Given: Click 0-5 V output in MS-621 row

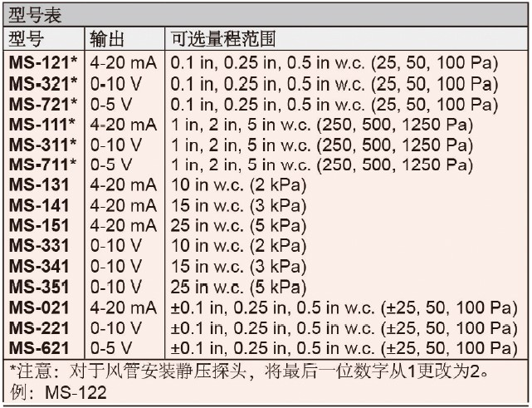Looking at the screenshot, I should 111,348.
